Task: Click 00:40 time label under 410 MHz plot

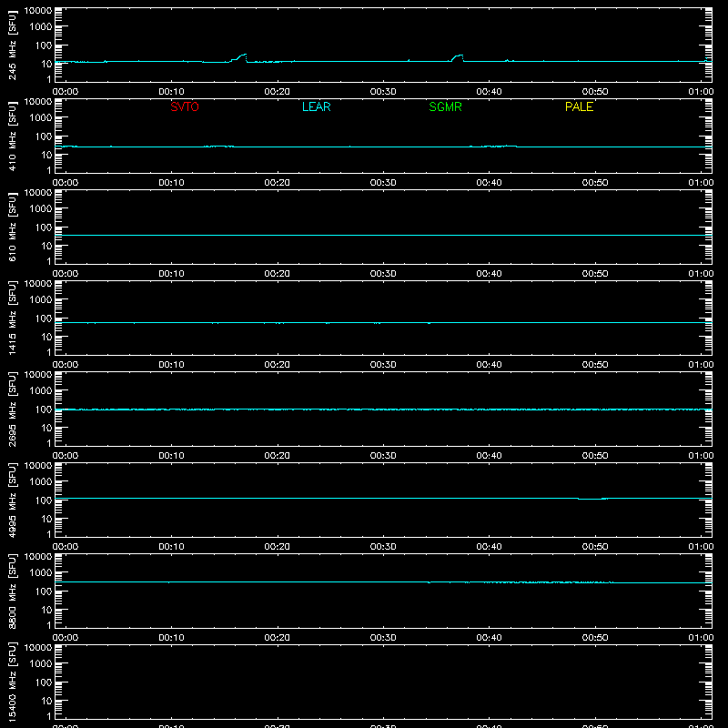Action: (x=489, y=183)
